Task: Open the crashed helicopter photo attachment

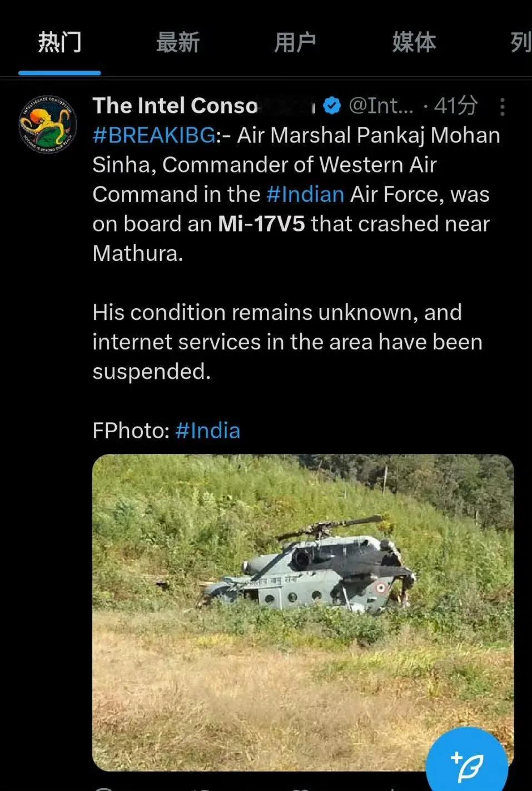Action: pos(303,612)
